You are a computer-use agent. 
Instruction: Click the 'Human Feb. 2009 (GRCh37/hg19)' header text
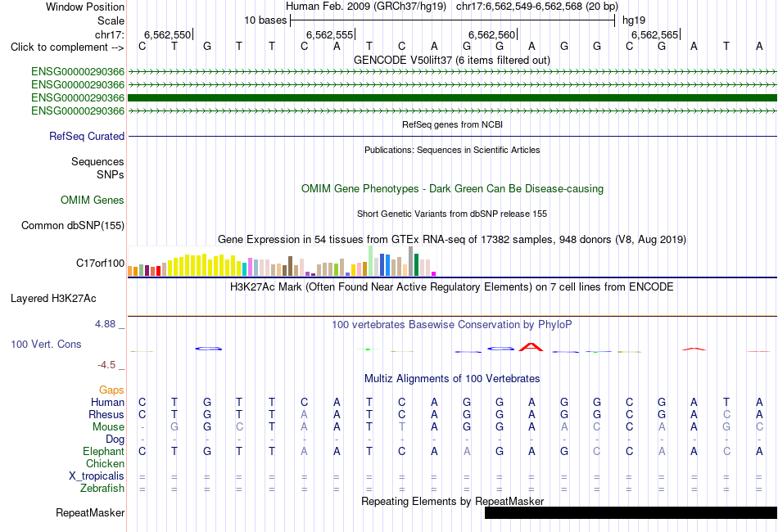(366, 7)
